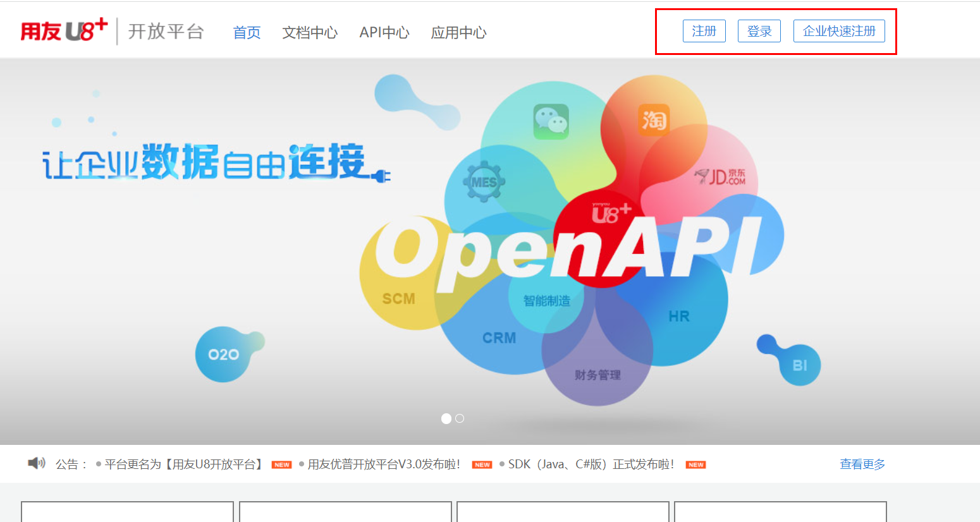
Task: Open the 用友优普开放平台V3.0发布啦 announcement
Action: coord(384,464)
